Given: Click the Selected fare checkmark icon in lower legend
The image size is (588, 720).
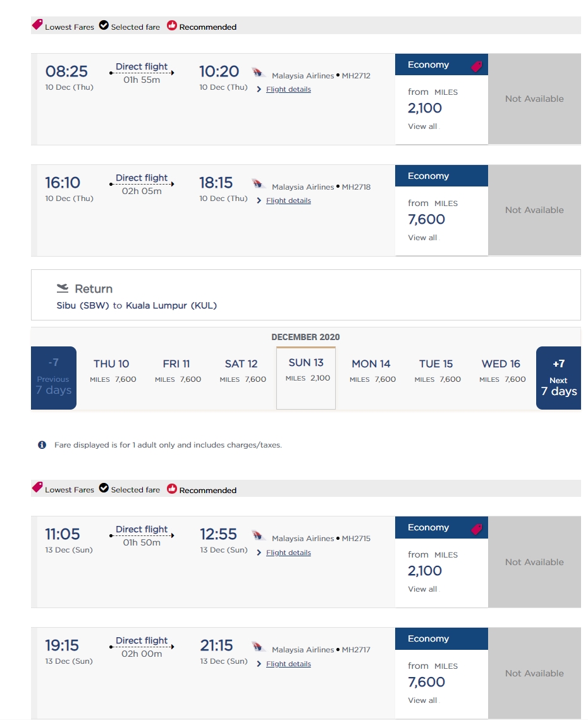Looking at the screenshot, I should point(104,489).
